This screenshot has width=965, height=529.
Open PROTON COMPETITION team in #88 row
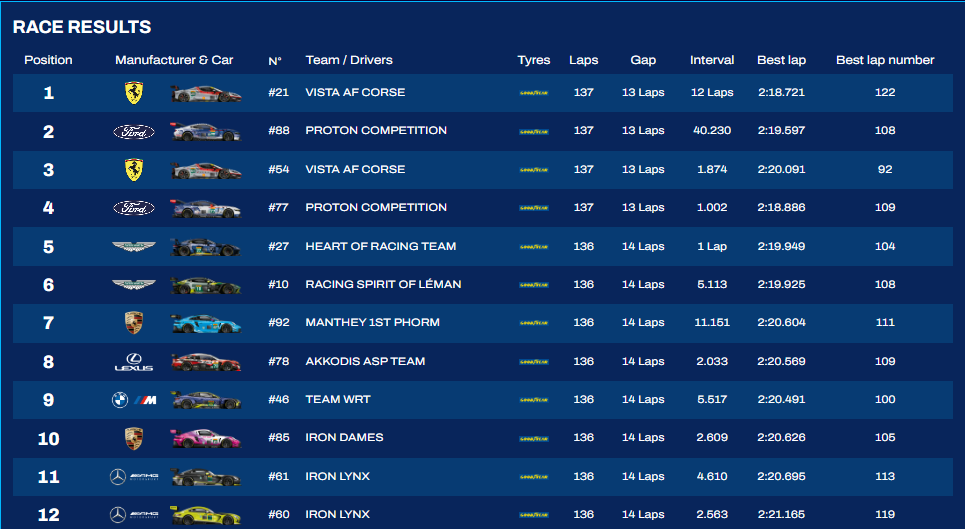point(376,130)
